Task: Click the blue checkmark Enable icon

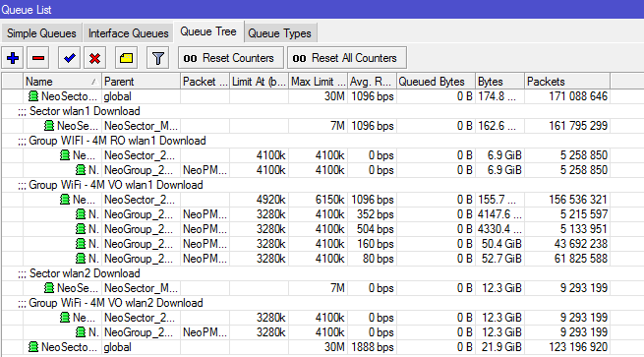Action: 69,58
